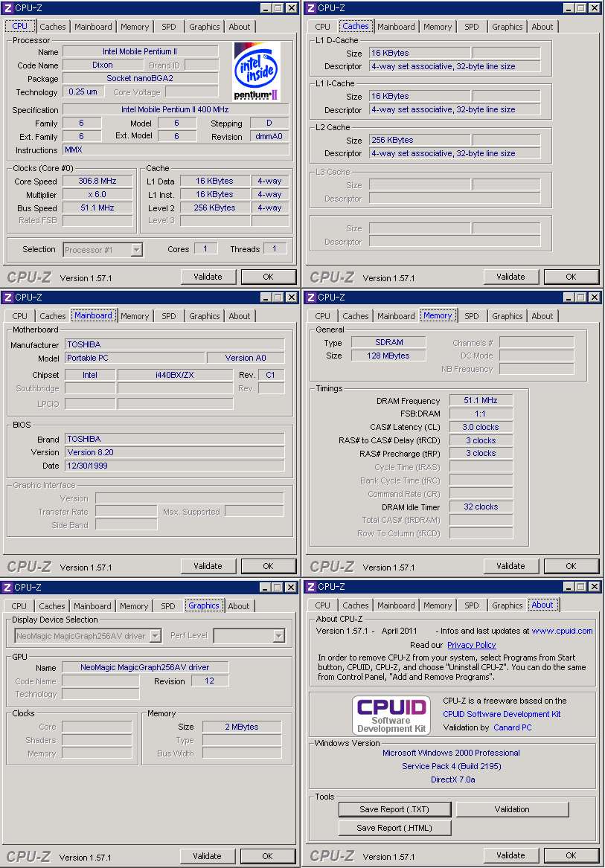Switch to Mainboard tab in the CPU-tab window
Viewport: 605px width, 868px height.
(93, 27)
